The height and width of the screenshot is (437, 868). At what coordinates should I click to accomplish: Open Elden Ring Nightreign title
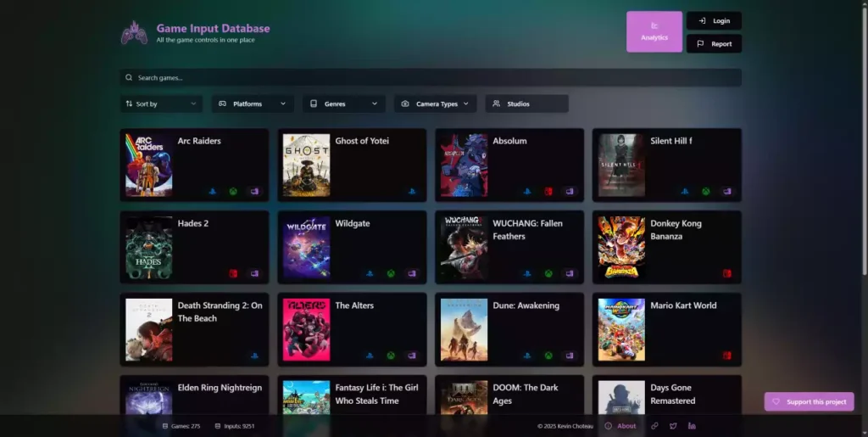tap(220, 388)
